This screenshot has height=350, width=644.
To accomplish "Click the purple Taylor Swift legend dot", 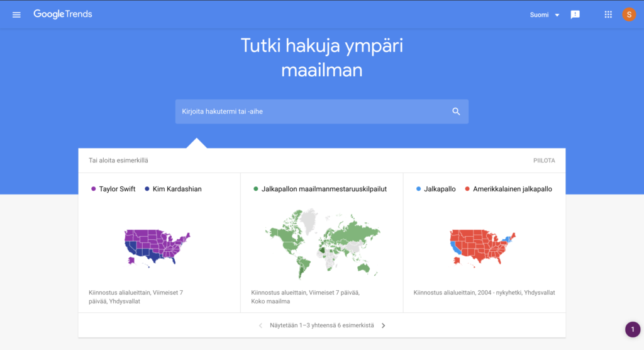I will 93,189.
